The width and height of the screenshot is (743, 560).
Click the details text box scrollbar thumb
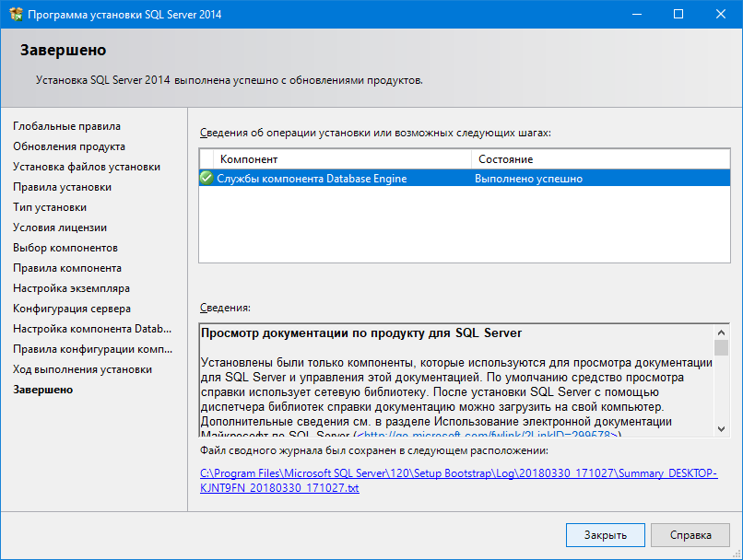coord(721,347)
